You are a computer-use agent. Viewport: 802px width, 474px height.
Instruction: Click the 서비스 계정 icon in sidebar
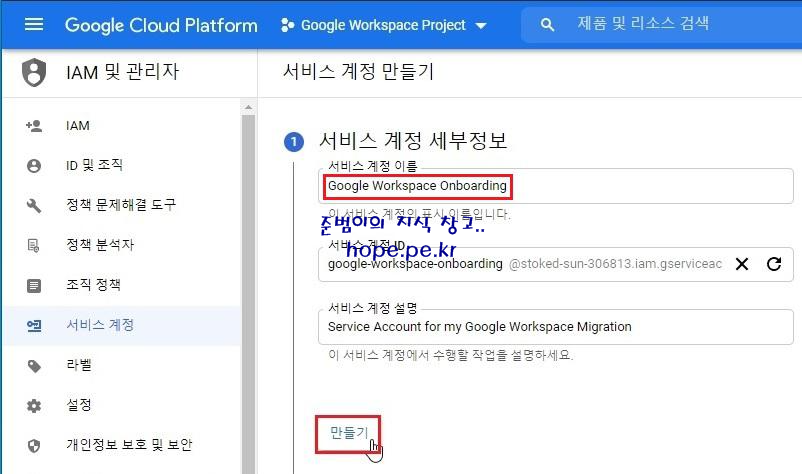click(x=34, y=325)
